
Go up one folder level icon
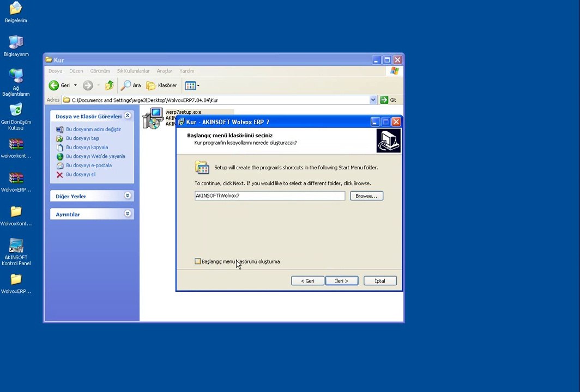pyautogui.click(x=110, y=85)
